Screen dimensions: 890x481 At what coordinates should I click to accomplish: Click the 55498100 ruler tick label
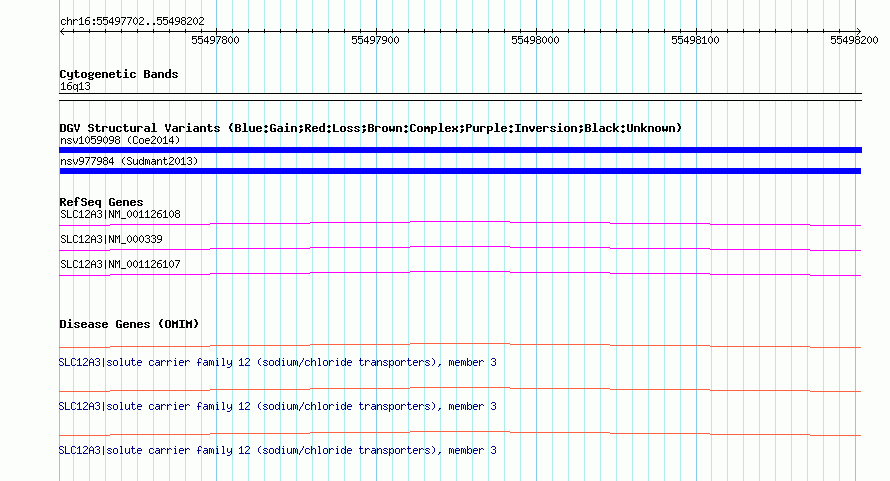coord(695,40)
